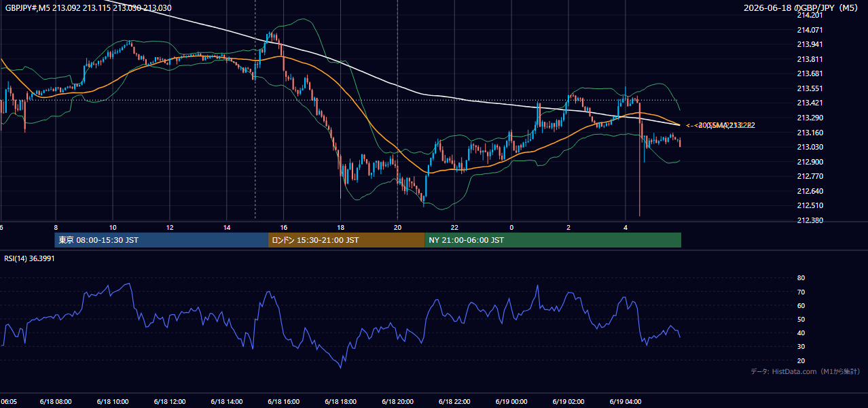The image size is (868, 408).
Task: Click hour marker 4 below the price chart
Action: pos(626,227)
